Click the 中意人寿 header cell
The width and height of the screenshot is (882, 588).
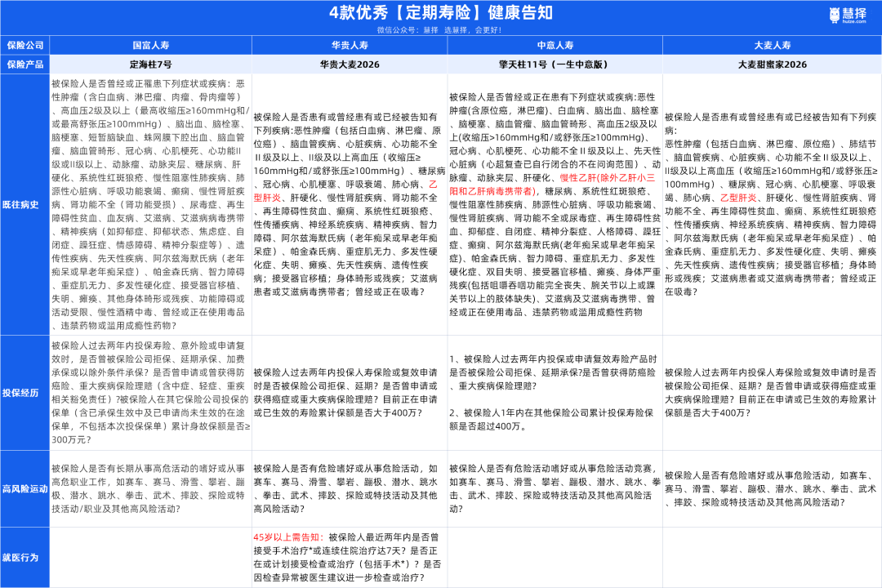click(x=554, y=45)
